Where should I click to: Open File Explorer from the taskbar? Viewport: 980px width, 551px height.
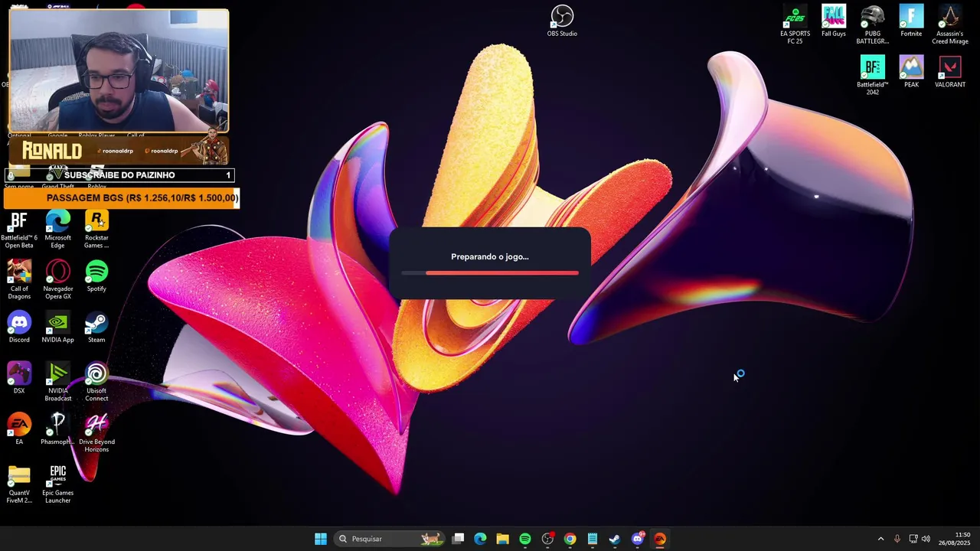click(502, 539)
